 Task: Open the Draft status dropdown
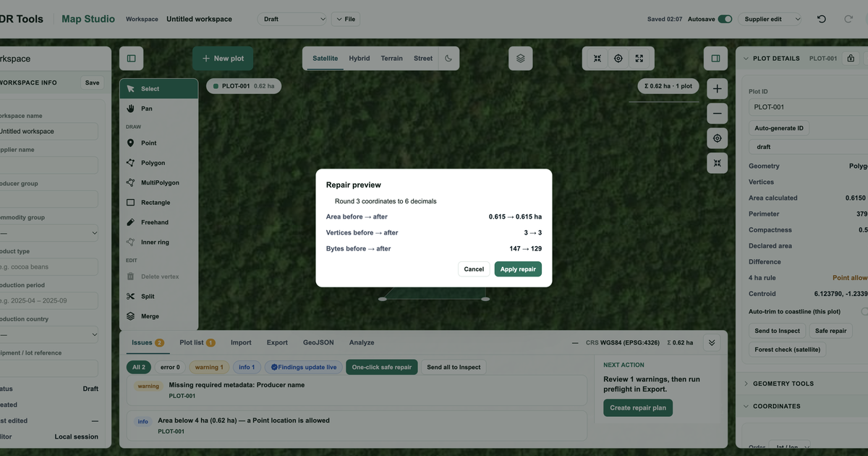[292, 19]
